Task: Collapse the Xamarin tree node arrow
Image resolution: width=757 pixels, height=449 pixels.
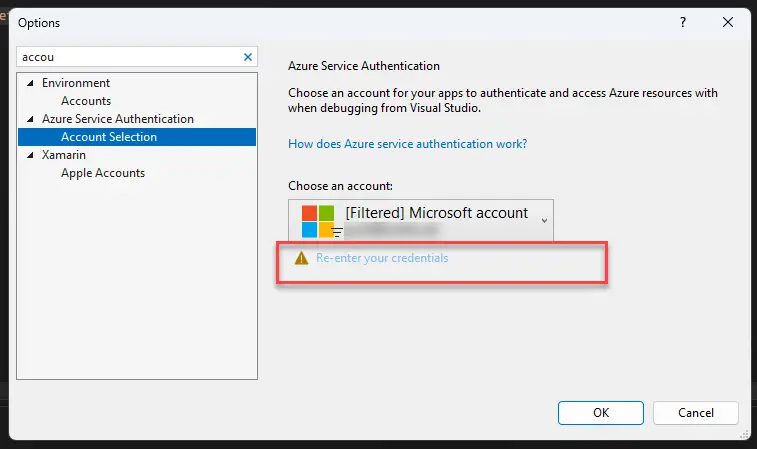Action: tap(30, 155)
